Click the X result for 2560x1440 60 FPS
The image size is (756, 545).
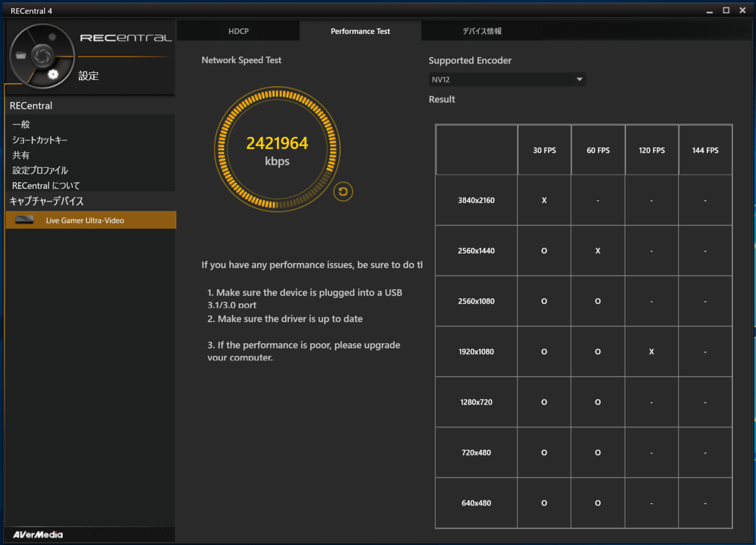coord(598,251)
